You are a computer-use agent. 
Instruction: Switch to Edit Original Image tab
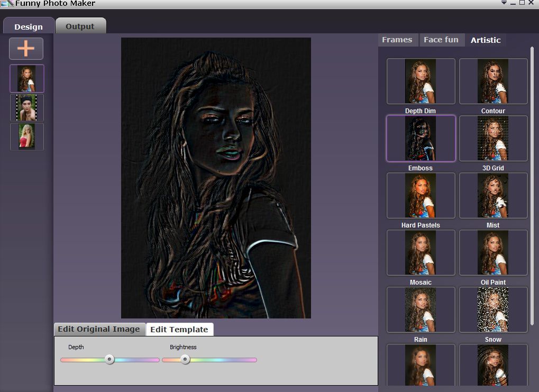coord(99,329)
